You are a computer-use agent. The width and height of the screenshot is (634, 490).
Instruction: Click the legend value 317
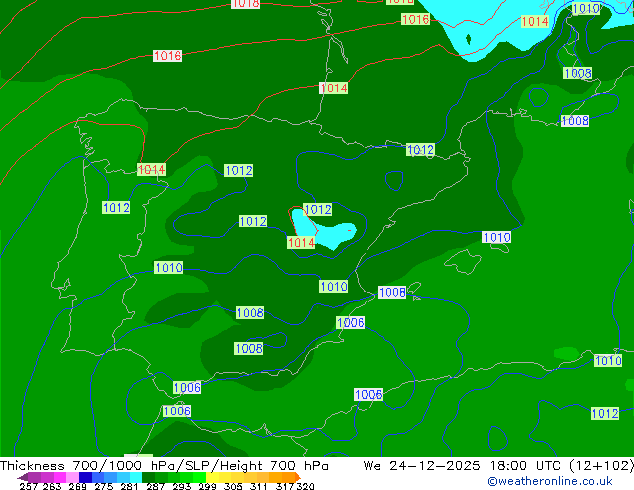pos(285,486)
